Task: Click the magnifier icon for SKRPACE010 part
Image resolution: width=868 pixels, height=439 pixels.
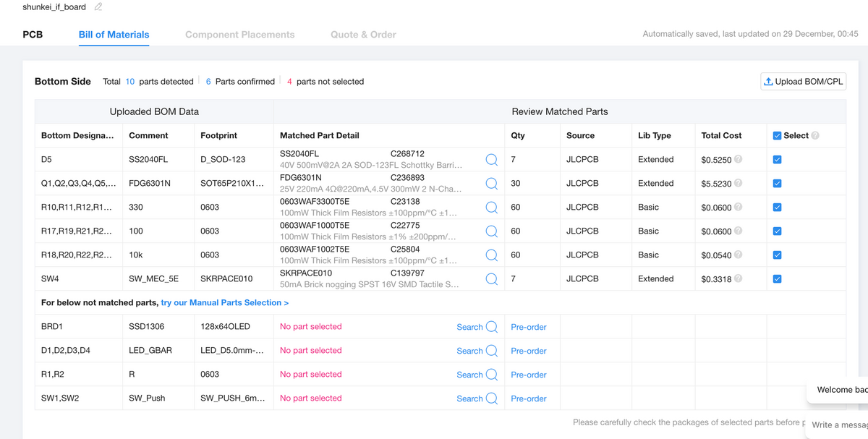Action: [x=491, y=279]
